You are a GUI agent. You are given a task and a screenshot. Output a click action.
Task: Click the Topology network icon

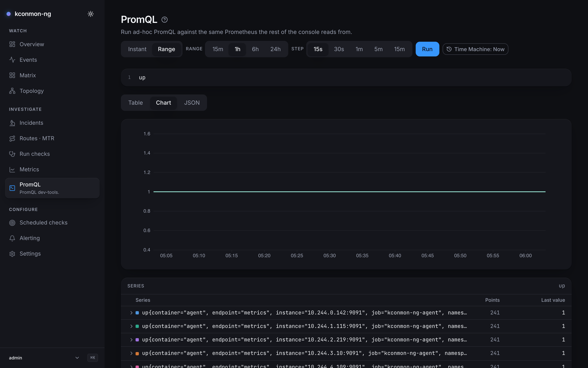pos(12,91)
